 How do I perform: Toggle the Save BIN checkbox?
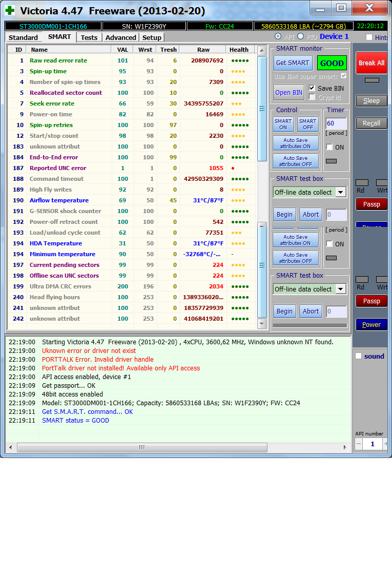click(x=312, y=88)
